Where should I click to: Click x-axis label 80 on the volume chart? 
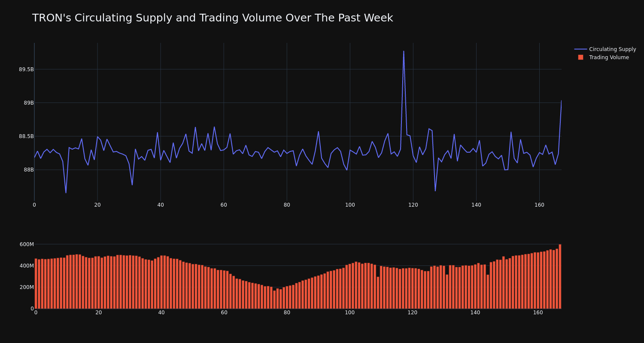pos(287,313)
